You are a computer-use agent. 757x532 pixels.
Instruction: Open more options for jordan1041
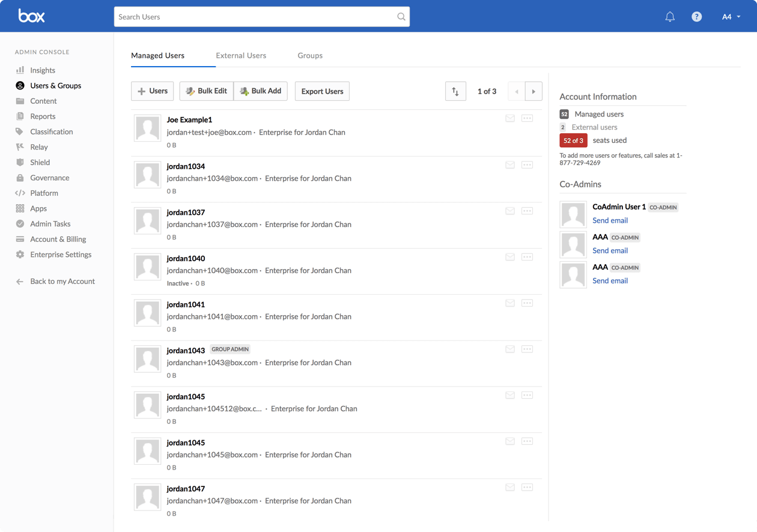tap(527, 303)
